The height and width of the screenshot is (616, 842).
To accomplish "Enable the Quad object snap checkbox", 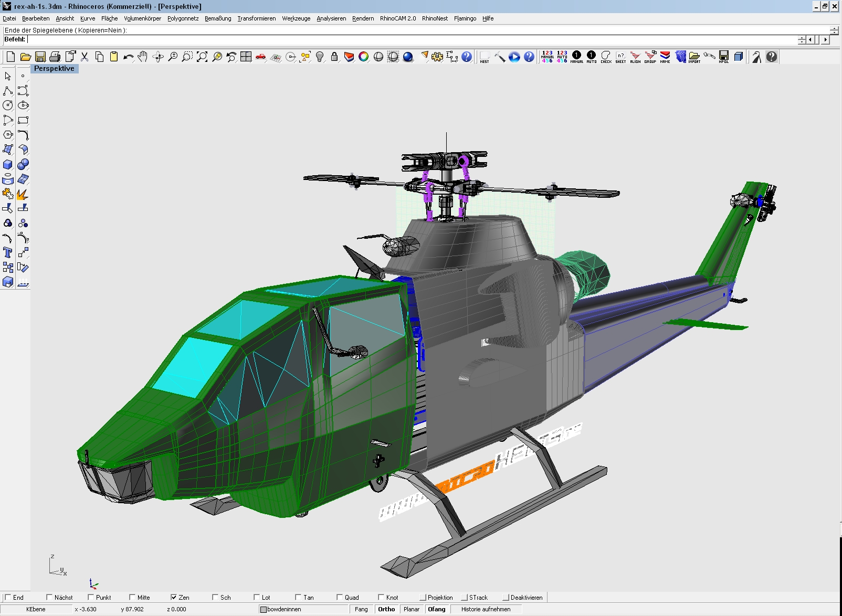I will pos(340,597).
